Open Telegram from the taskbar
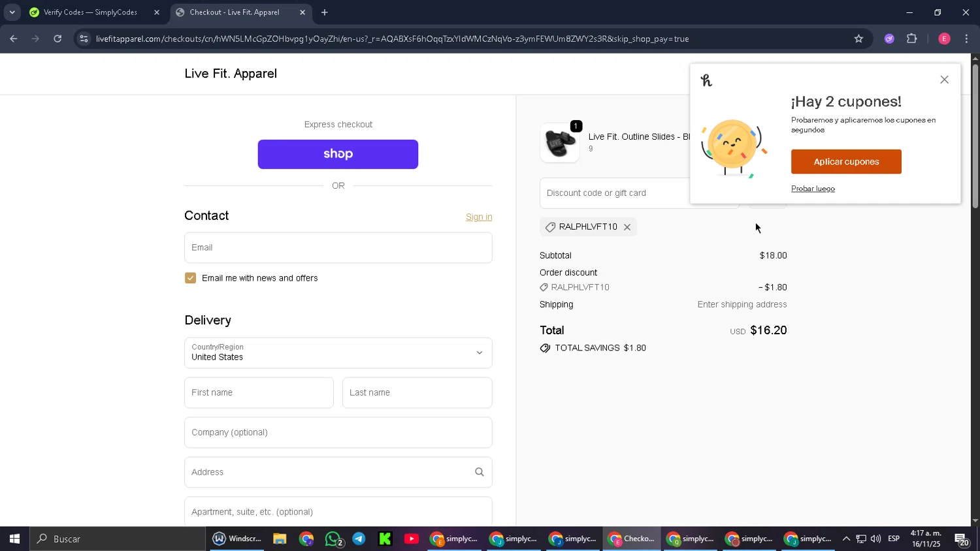The width and height of the screenshot is (980, 551). coord(359,539)
